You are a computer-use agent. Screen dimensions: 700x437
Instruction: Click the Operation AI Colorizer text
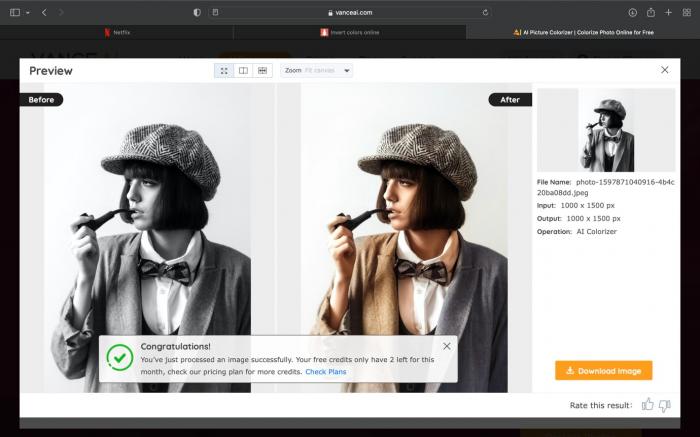click(576, 232)
